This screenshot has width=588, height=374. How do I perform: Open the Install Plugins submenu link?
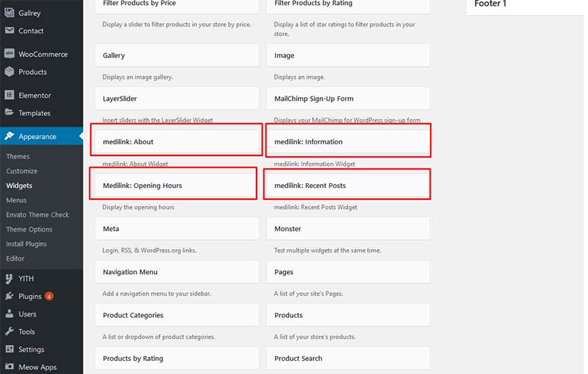[26, 244]
